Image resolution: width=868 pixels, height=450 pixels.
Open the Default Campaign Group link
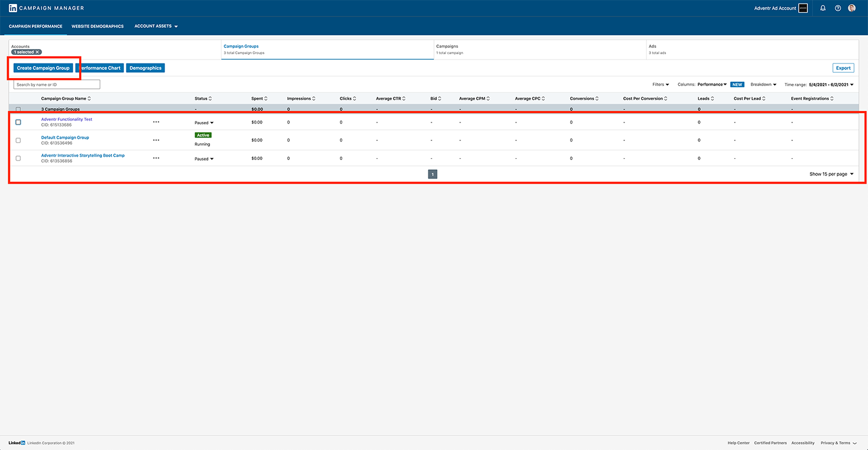coord(65,137)
